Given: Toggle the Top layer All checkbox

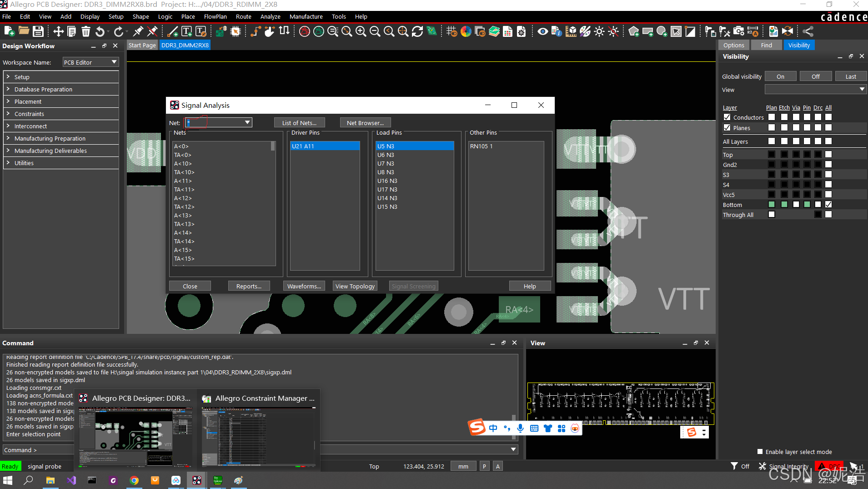Looking at the screenshot, I should pyautogui.click(x=828, y=154).
